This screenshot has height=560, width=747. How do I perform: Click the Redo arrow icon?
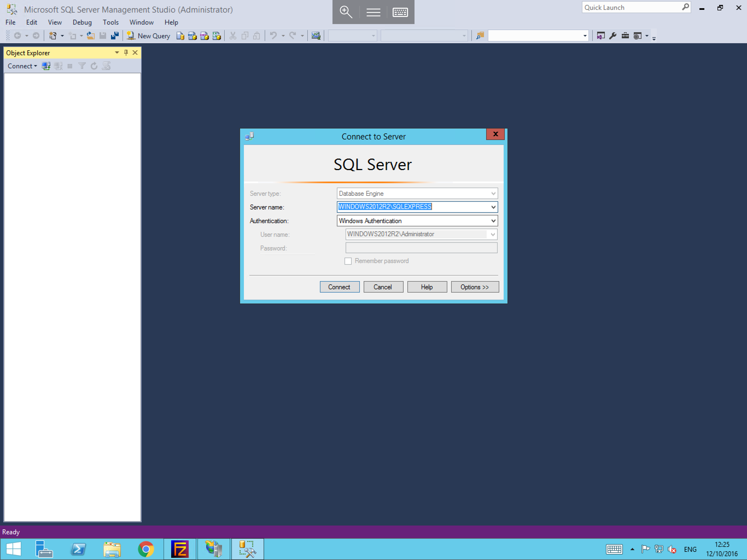click(x=293, y=36)
